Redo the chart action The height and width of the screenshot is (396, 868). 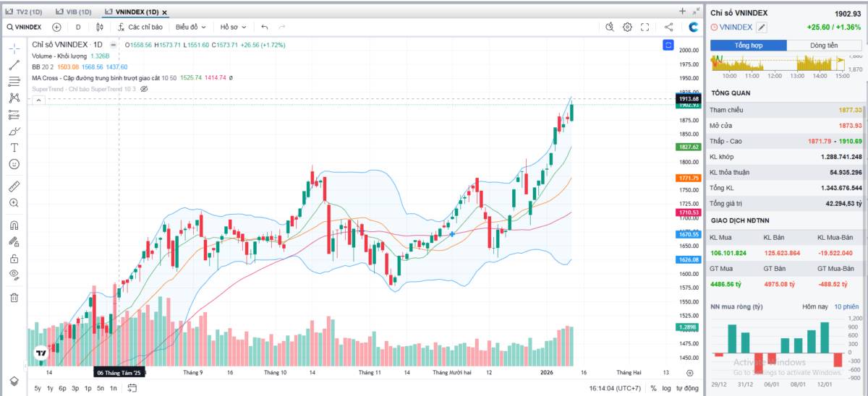point(282,27)
